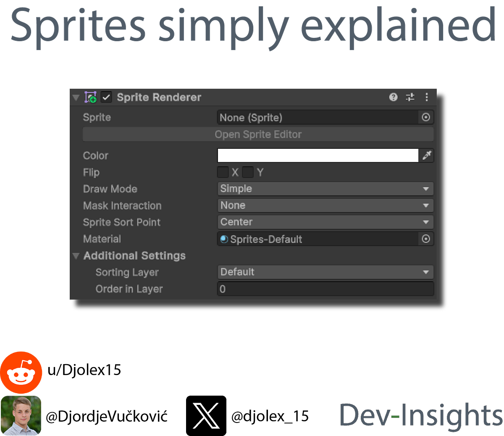The height and width of the screenshot is (436, 504).
Task: Enable the Flip X checkbox
Action: pos(223,172)
